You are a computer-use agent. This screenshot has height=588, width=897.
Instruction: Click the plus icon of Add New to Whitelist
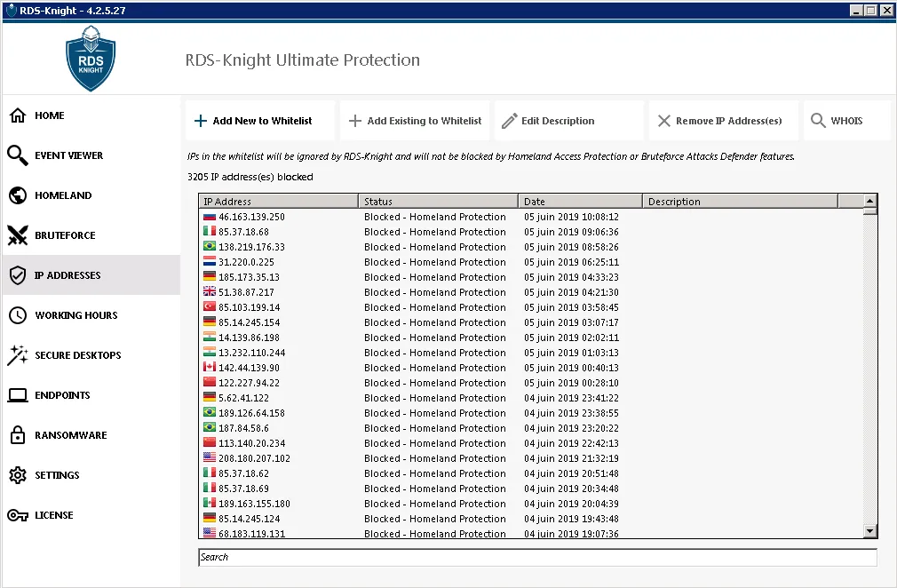[x=200, y=121]
